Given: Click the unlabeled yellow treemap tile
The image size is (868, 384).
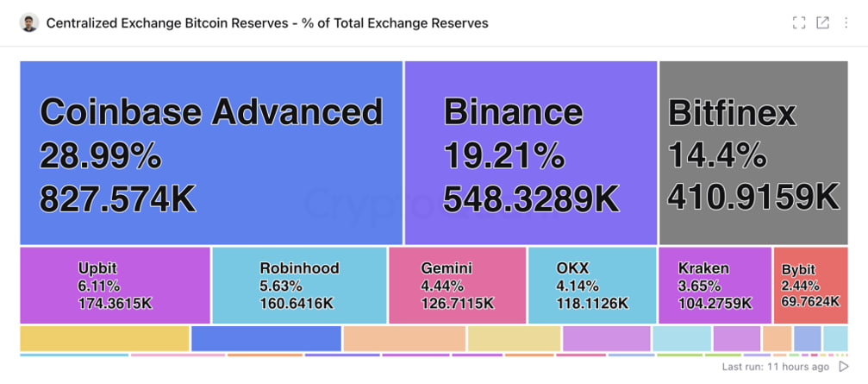Looking at the screenshot, I should pos(104,338).
